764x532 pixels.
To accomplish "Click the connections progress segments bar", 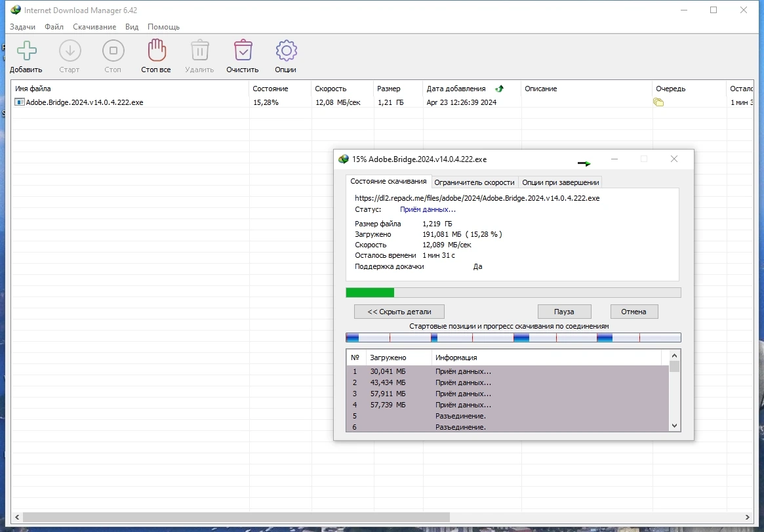I will (513, 338).
